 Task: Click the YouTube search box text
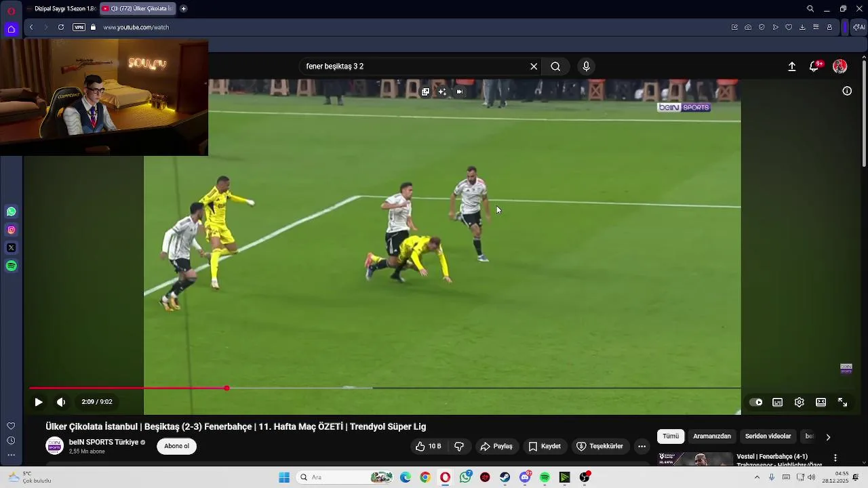coord(335,66)
